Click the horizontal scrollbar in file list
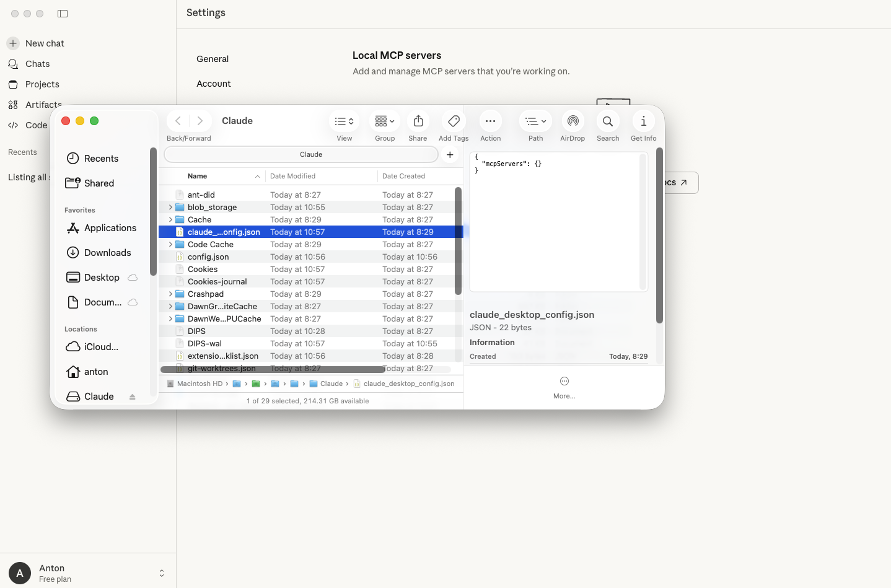 (273, 369)
